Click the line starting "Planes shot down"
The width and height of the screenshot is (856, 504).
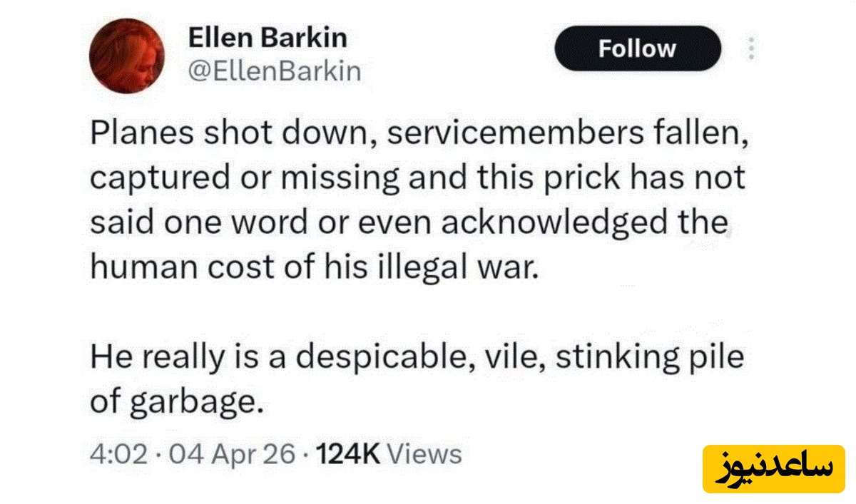click(419, 135)
